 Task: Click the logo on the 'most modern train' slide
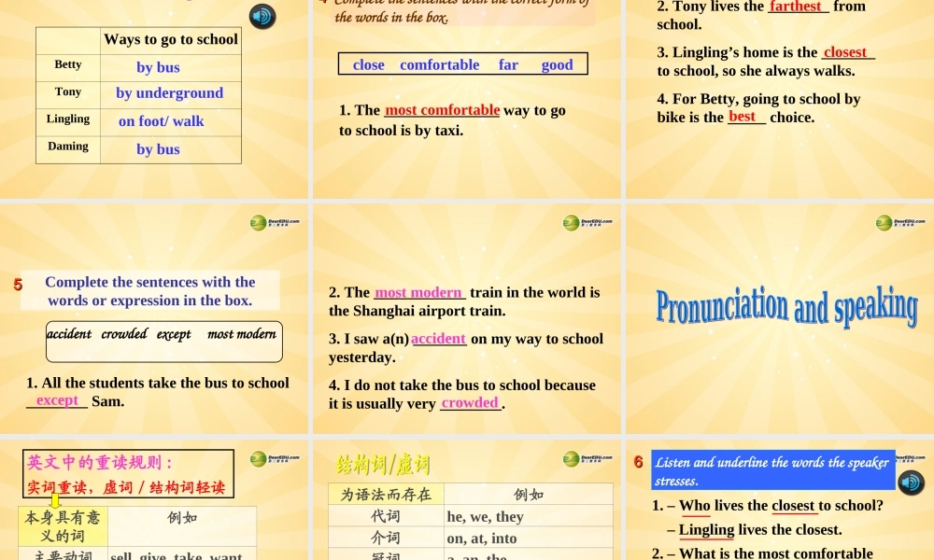[x=587, y=222]
